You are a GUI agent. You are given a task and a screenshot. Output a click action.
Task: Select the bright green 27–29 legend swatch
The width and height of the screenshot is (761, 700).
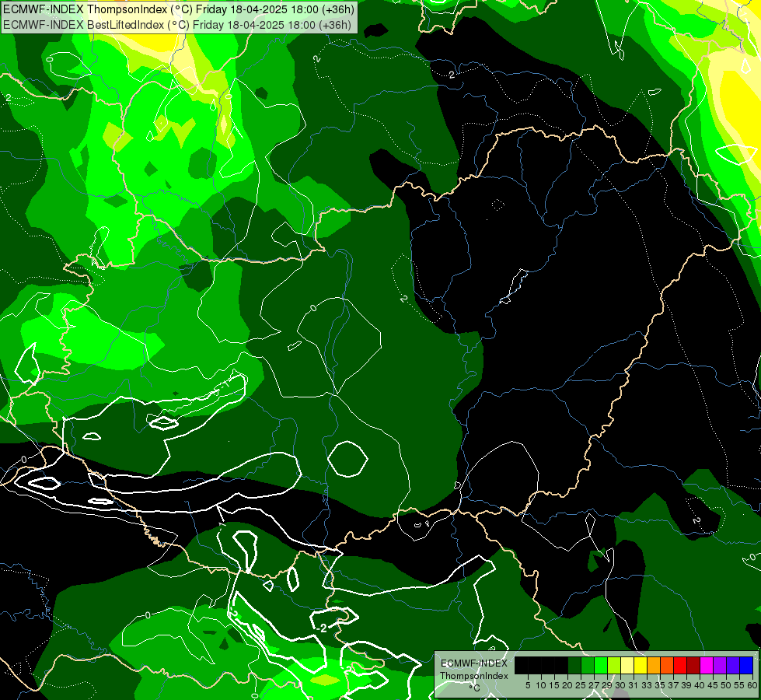601,665
